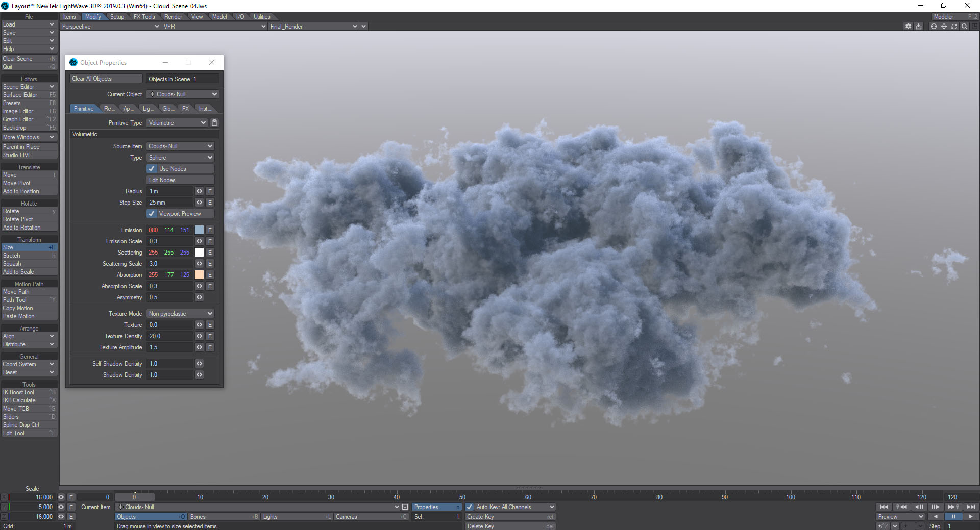Screen dimensions: 980x530
Task: Jump to the last frame
Action: (971, 507)
